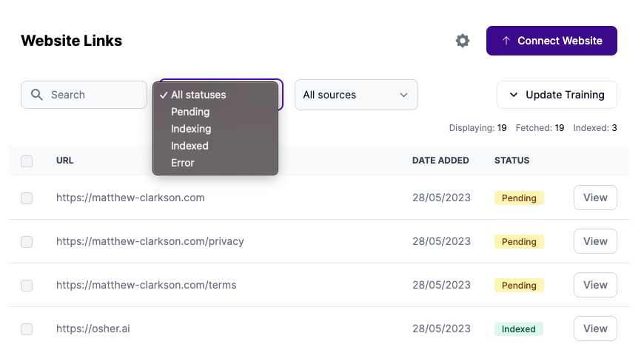Check the matthew-clarkson.com row checkbox
644x350 pixels.
click(27, 198)
